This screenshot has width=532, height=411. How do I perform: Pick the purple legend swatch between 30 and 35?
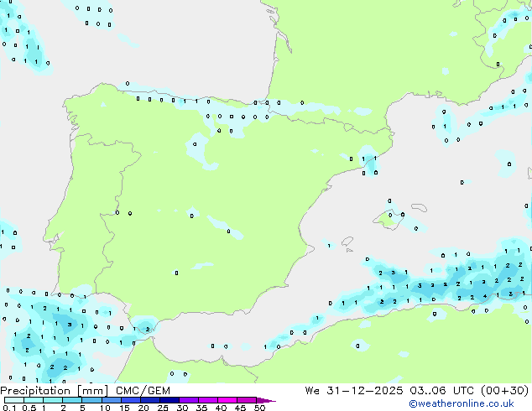[189, 400]
